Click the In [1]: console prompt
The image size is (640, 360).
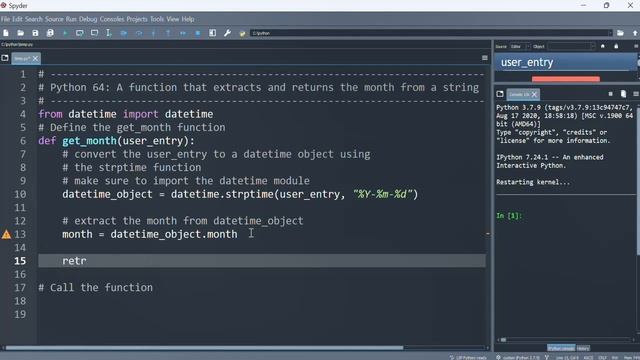point(509,216)
